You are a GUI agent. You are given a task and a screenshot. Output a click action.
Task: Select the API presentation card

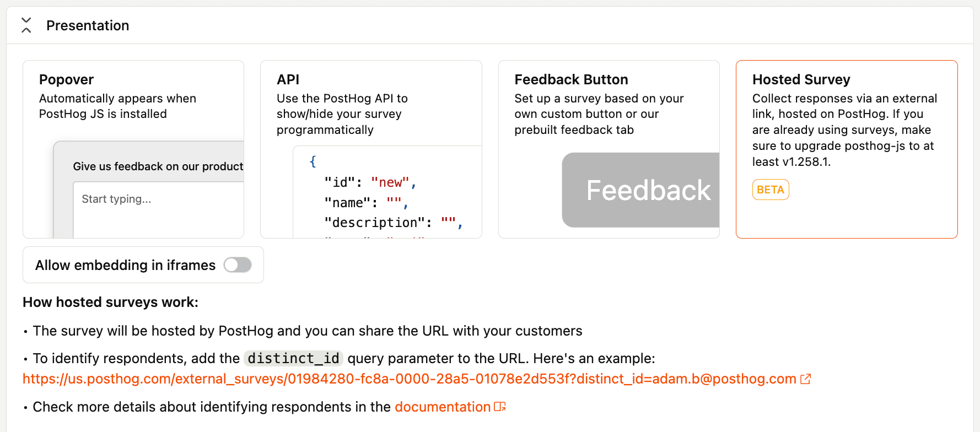[371, 149]
